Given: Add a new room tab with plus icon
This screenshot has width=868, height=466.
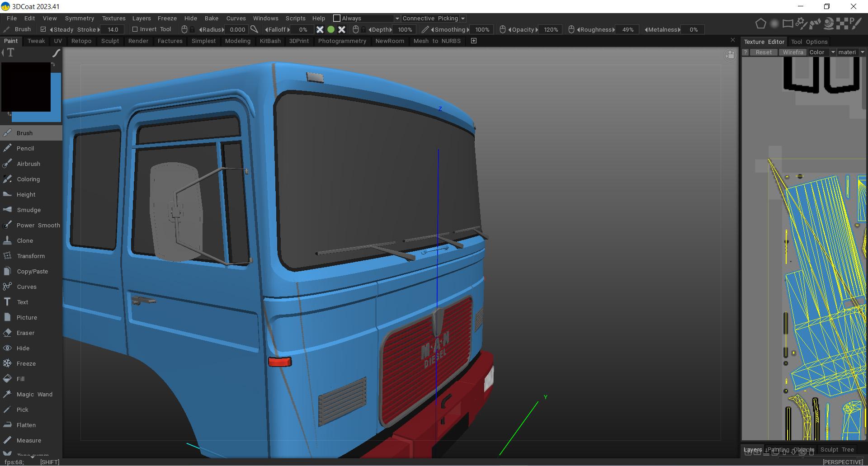Looking at the screenshot, I should 474,41.
